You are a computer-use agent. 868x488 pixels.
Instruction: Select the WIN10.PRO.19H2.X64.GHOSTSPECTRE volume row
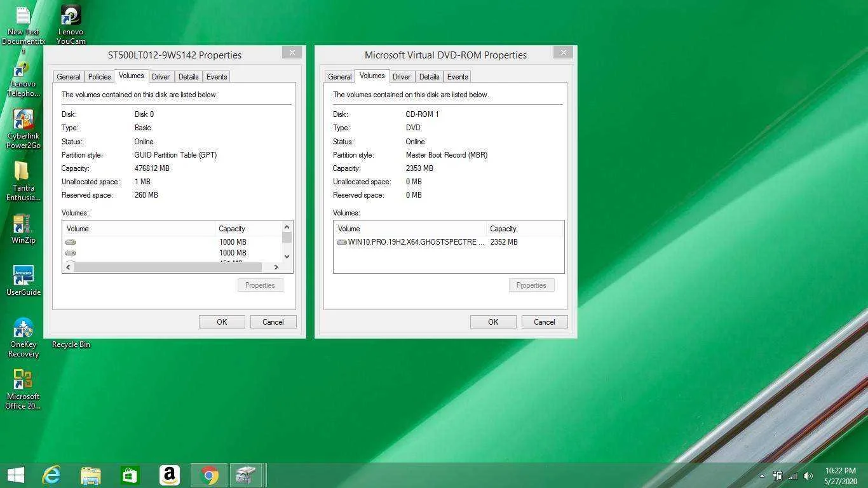click(x=449, y=242)
